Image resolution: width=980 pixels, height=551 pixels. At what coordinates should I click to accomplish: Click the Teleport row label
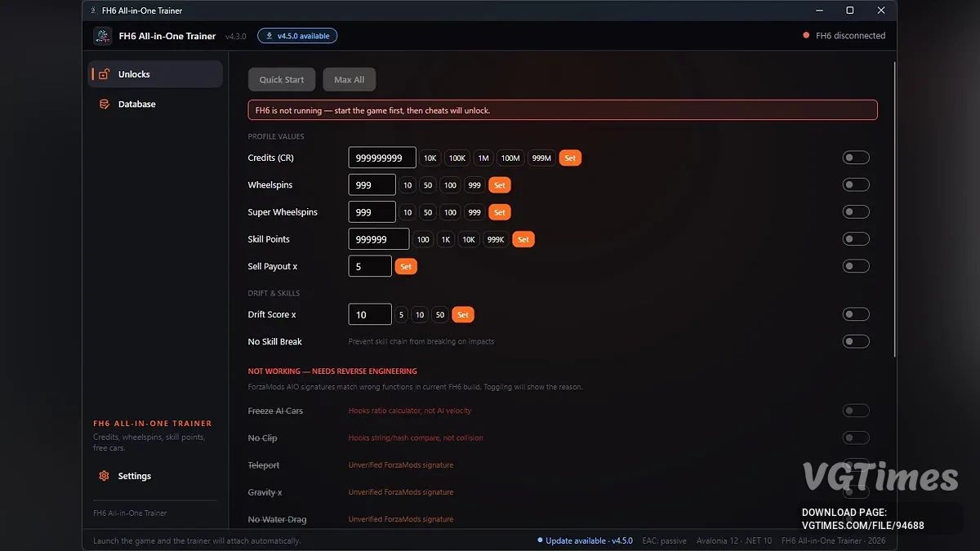click(x=264, y=465)
